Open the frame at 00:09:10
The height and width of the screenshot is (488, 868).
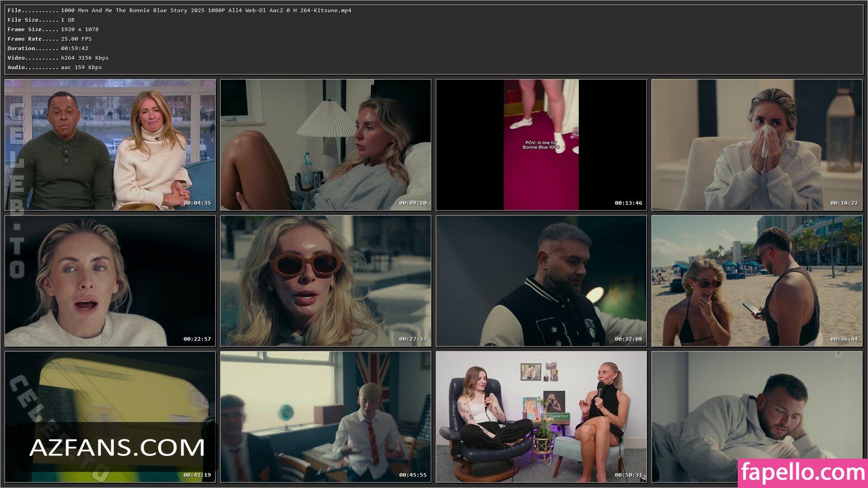click(x=325, y=145)
